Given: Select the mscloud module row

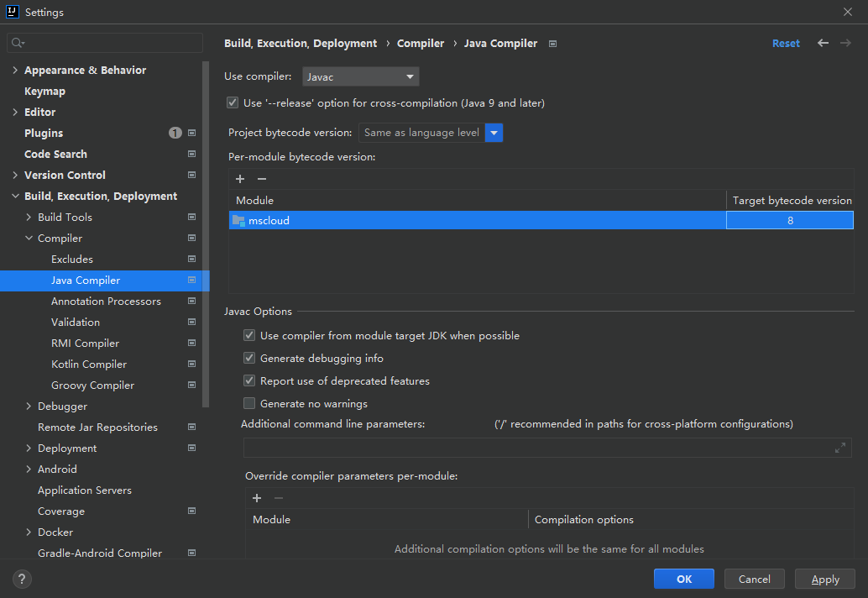Looking at the screenshot, I should tap(477, 220).
